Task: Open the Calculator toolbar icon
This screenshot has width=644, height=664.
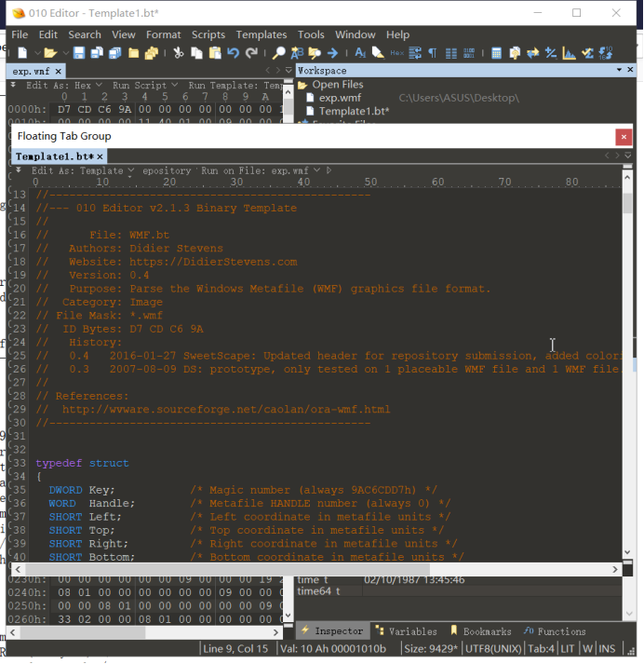Action: 496,53
